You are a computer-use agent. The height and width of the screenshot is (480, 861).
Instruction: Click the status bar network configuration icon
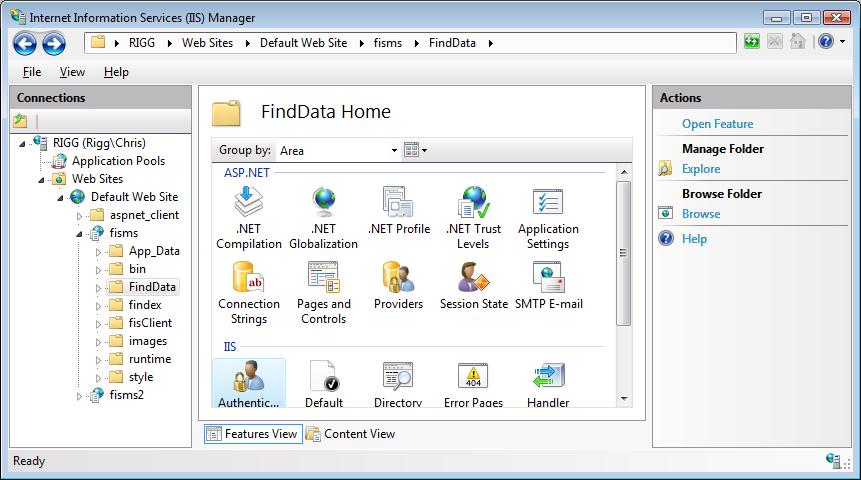tap(834, 460)
